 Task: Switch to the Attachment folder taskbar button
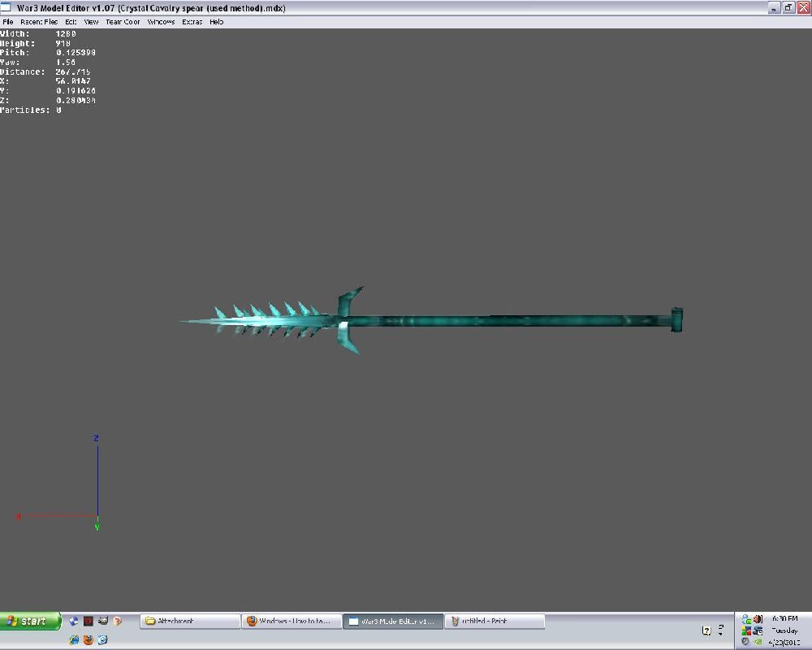click(190, 621)
